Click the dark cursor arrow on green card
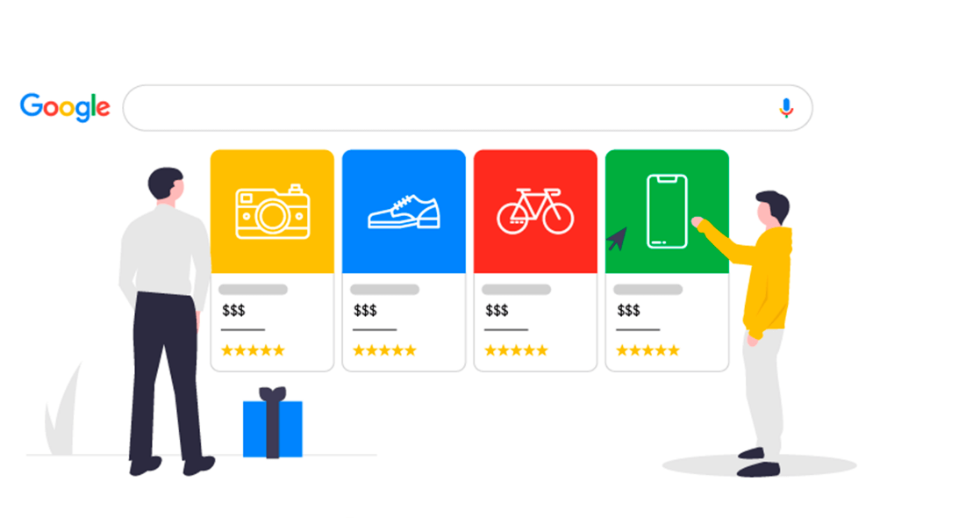The width and height of the screenshot is (980, 518). coord(617,239)
